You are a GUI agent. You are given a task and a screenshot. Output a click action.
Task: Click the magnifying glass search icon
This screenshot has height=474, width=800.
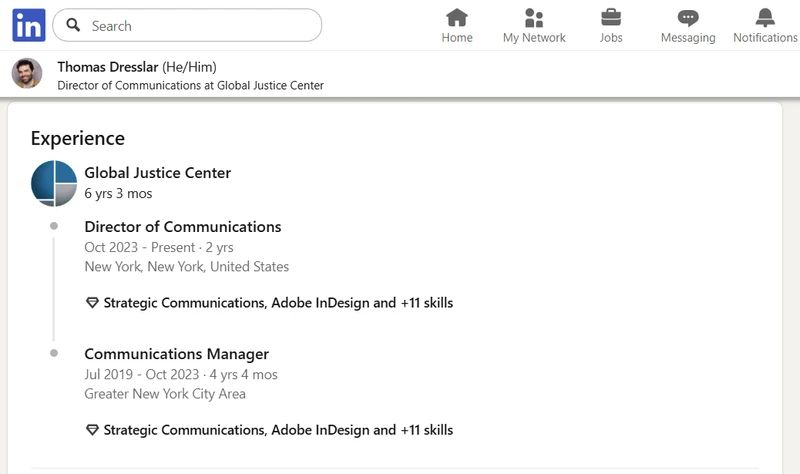[x=73, y=26]
